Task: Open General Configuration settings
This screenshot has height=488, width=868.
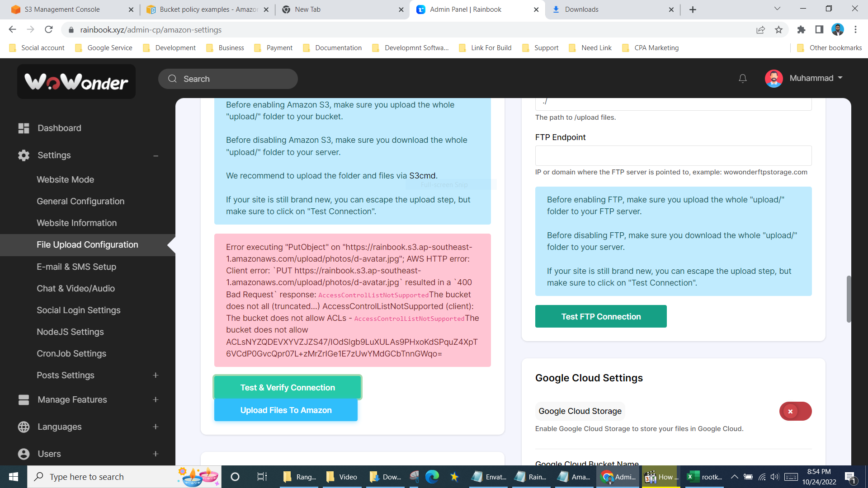Action: (80, 202)
